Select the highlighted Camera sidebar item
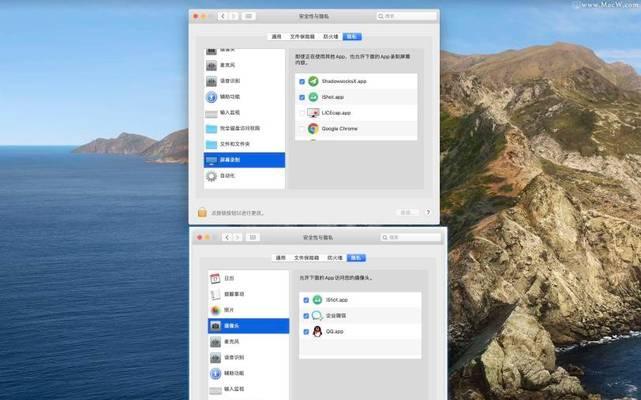This screenshot has width=641, height=400. [x=248, y=326]
